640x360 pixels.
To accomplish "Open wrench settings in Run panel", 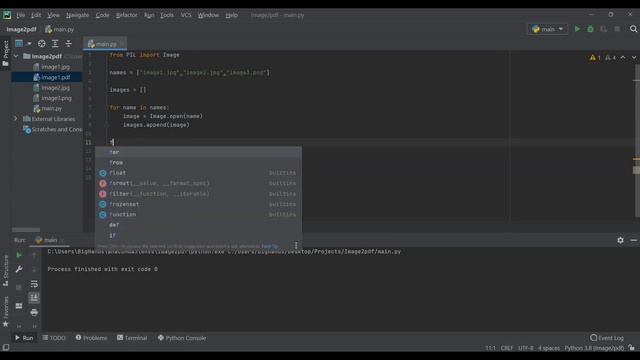I will click(19, 269).
